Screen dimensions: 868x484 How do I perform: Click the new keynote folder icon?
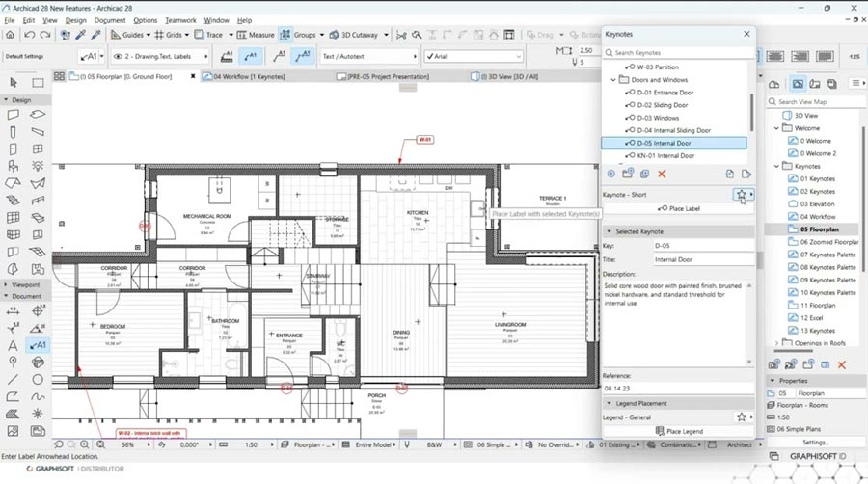point(628,174)
